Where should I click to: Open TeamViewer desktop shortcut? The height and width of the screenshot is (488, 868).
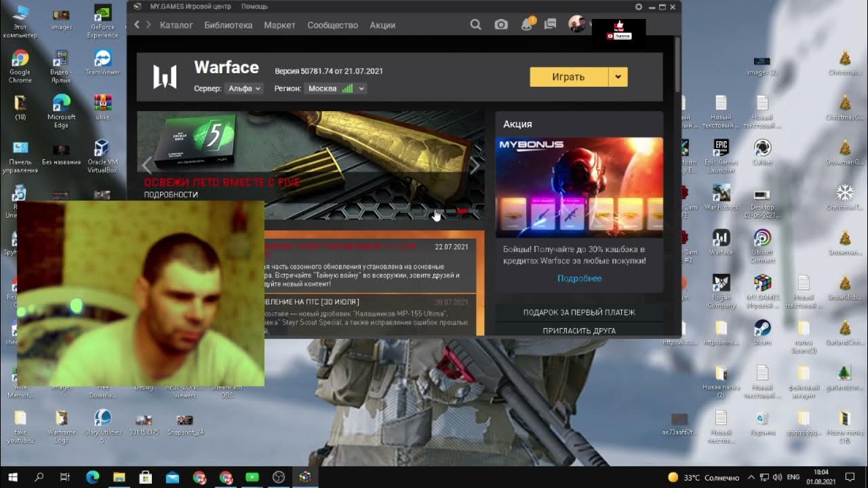102,62
